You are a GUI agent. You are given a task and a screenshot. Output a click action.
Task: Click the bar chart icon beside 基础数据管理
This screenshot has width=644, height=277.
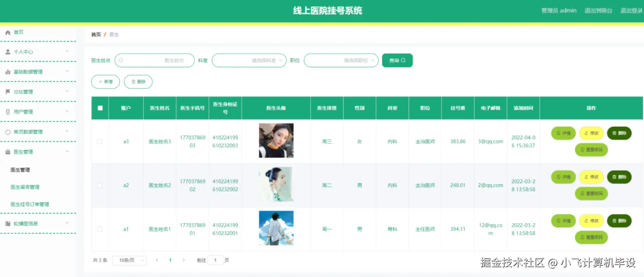coord(7,72)
